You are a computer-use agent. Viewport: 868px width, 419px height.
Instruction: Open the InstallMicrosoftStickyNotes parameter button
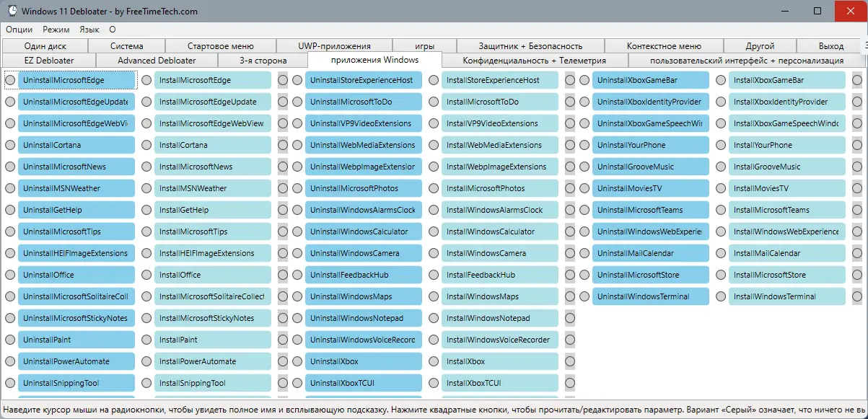coord(213,318)
